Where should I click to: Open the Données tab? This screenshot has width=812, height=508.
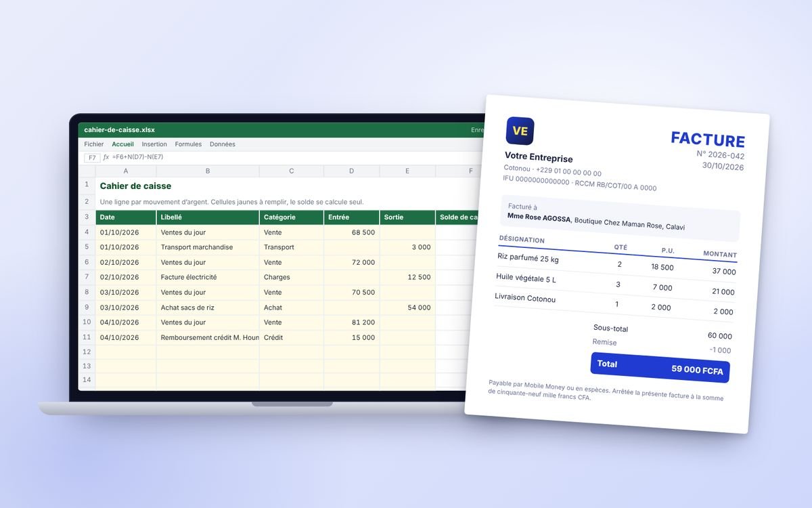point(223,144)
